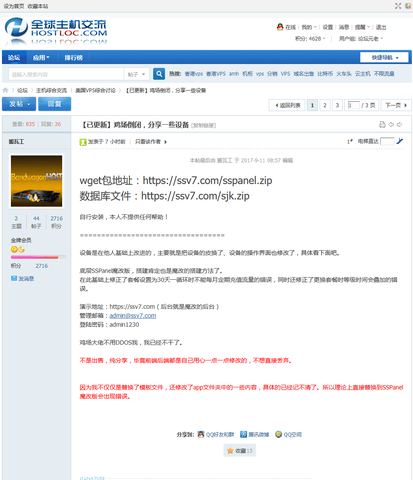
Task: Open the admin@ssv7.com email link
Action: pos(133,316)
